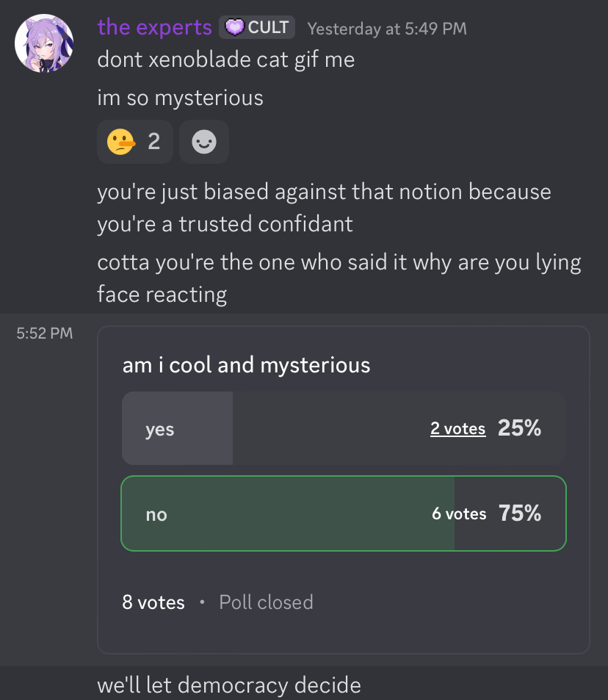Click the message about a trusted confidant

(x=323, y=207)
